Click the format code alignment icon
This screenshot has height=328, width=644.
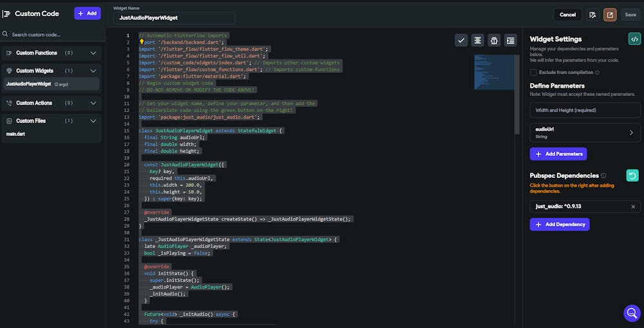(478, 40)
